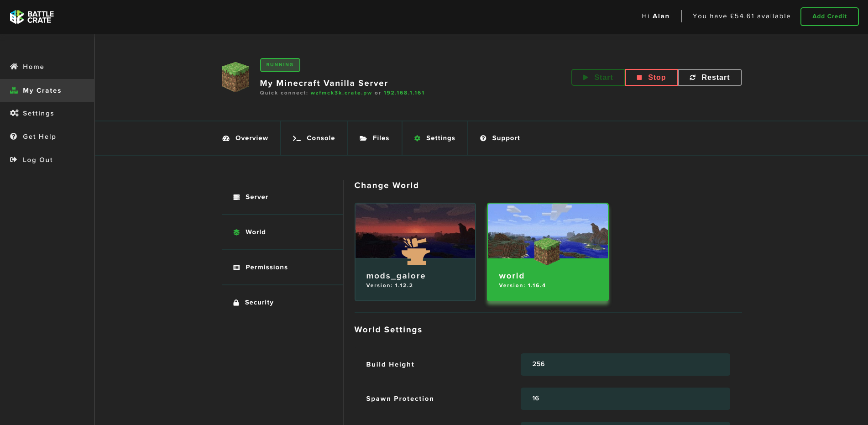The image size is (868, 425).
Task: Click the World Settings heading
Action: pyautogui.click(x=388, y=330)
